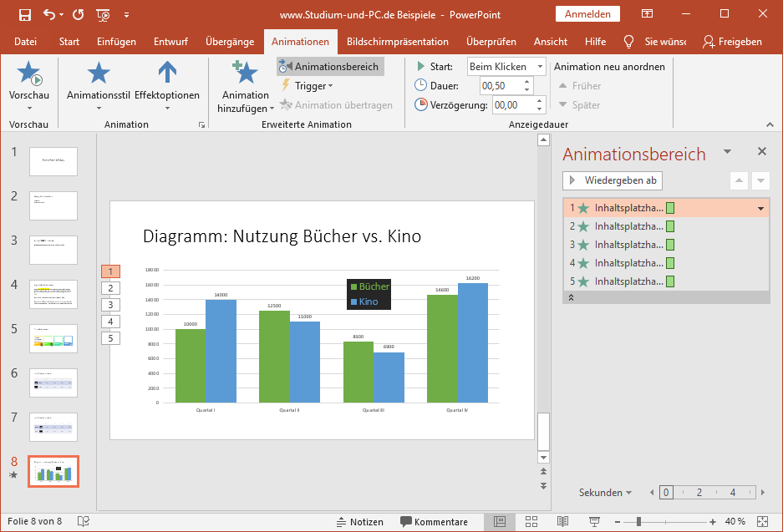Image resolution: width=783 pixels, height=532 pixels.
Task: Open the Animationsbereich pane options arrow
Action: pyautogui.click(x=728, y=151)
